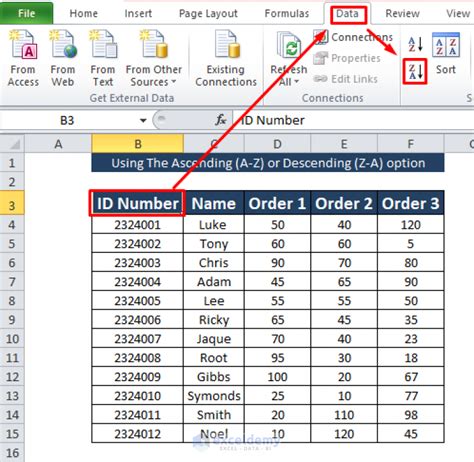The width and height of the screenshot is (474, 462).
Task: Click Order 2 value 65 in Adam row
Action: [x=344, y=282]
